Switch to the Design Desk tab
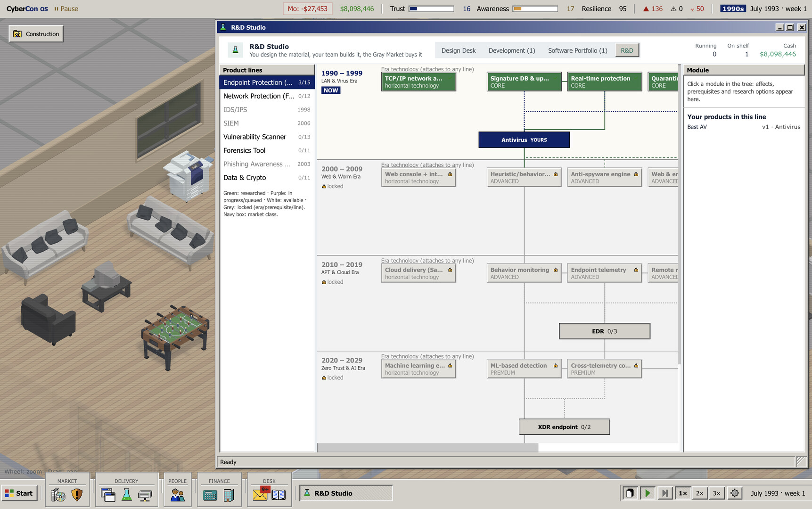 459,50
